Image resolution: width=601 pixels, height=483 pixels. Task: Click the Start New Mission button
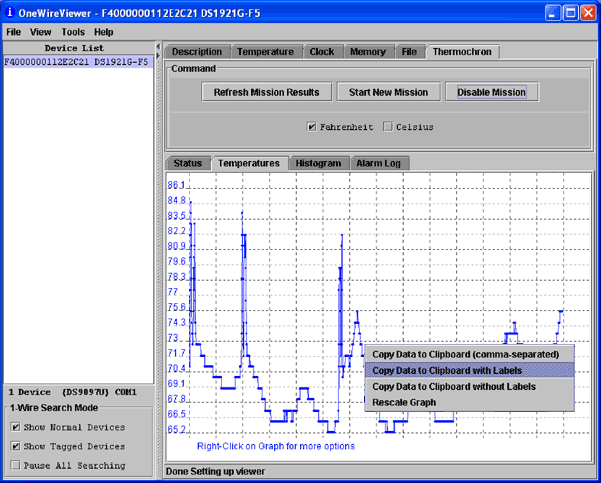[x=388, y=92]
